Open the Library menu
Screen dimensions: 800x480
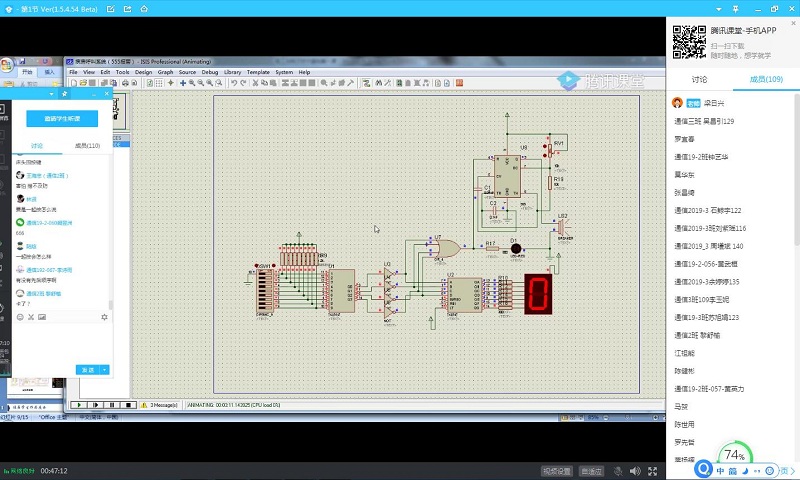coord(232,72)
